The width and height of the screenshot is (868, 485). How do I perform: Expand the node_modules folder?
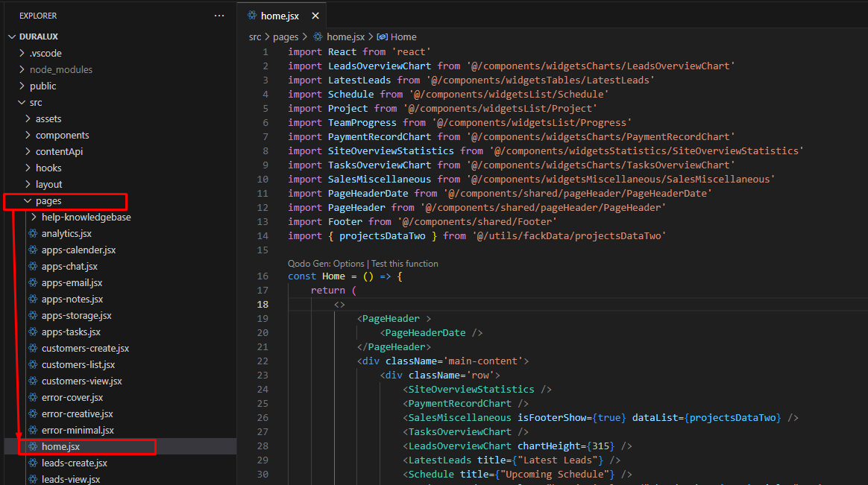(x=22, y=70)
